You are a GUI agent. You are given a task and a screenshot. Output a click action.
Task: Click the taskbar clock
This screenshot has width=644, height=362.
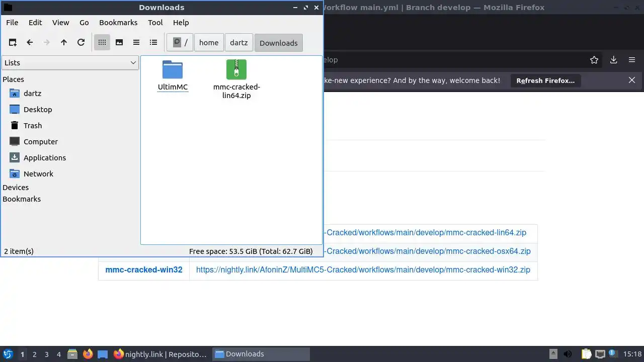tap(632, 354)
